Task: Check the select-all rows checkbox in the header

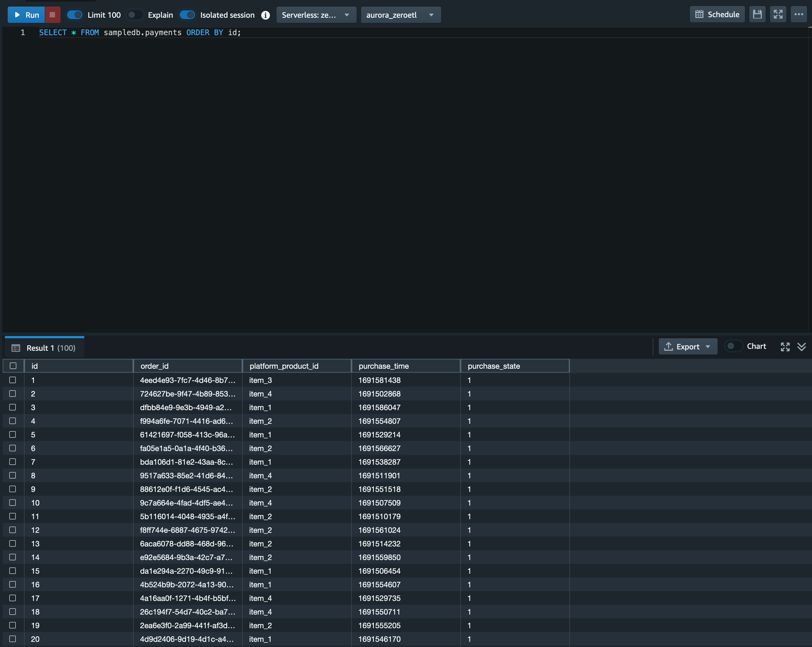Action: point(13,366)
